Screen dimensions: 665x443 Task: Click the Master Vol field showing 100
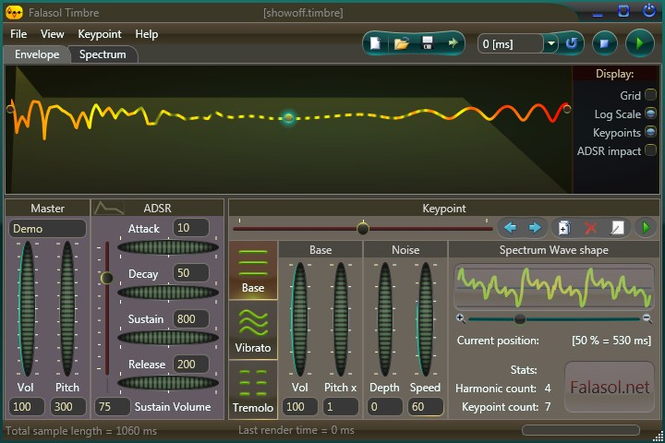tap(27, 407)
